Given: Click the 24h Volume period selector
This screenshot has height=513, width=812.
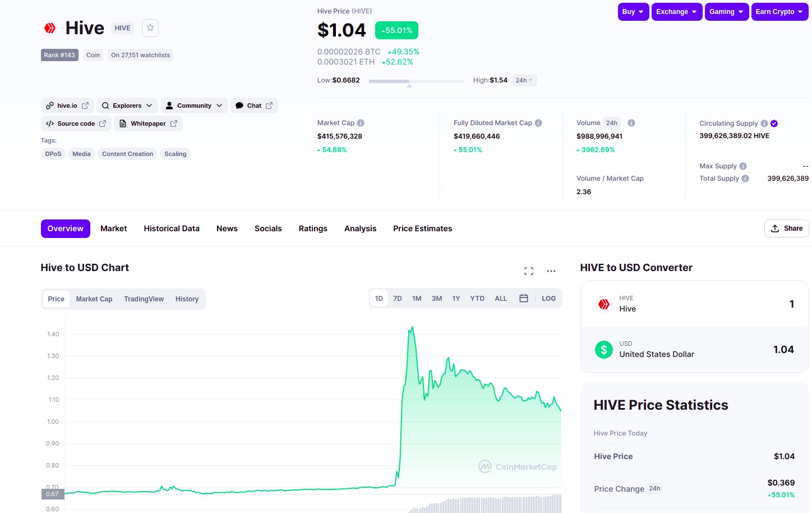Looking at the screenshot, I should pos(612,123).
